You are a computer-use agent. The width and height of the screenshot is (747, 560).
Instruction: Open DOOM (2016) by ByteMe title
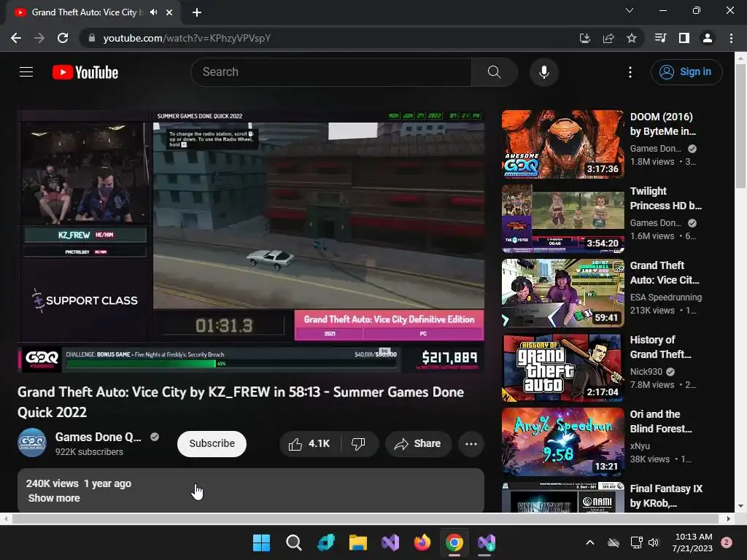(662, 124)
